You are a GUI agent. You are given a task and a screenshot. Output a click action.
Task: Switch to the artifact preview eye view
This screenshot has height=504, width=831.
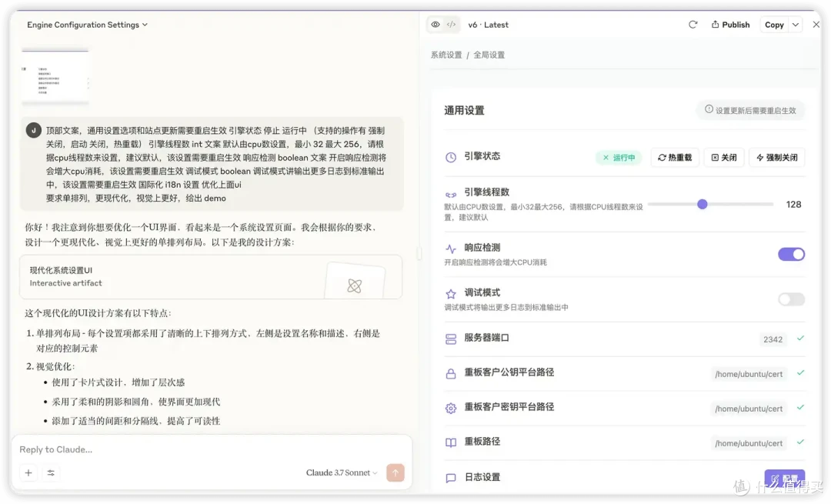[436, 25]
